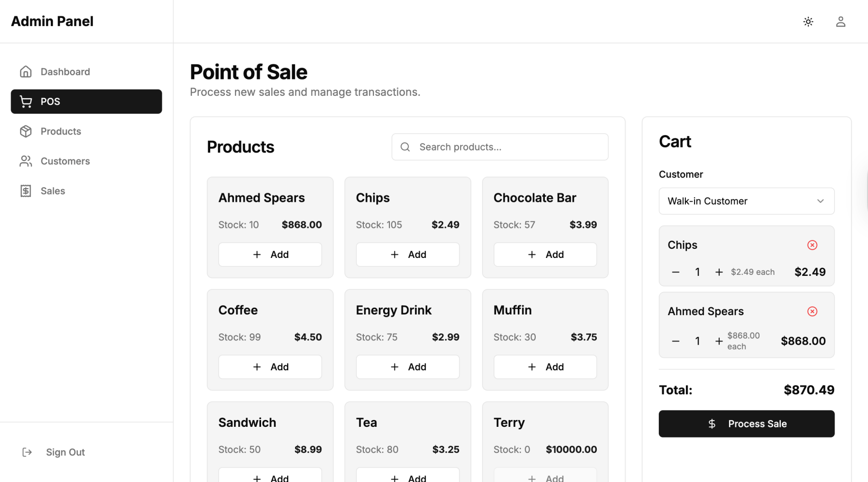
Task: Remove Chips from cart via red X
Action: pyautogui.click(x=812, y=245)
